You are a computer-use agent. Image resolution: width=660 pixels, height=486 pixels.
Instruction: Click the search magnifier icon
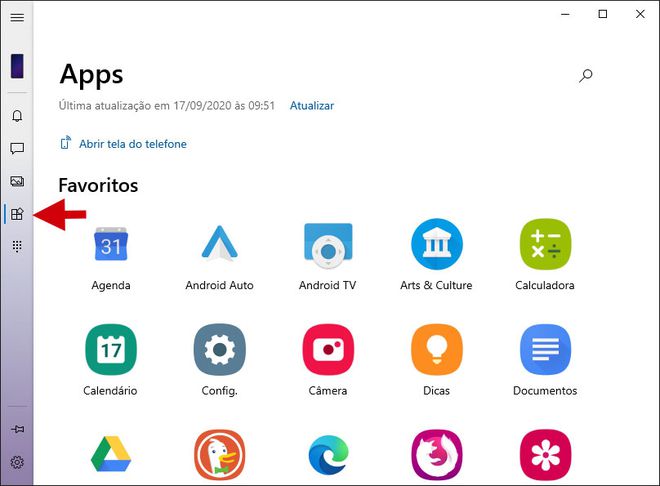tap(585, 76)
